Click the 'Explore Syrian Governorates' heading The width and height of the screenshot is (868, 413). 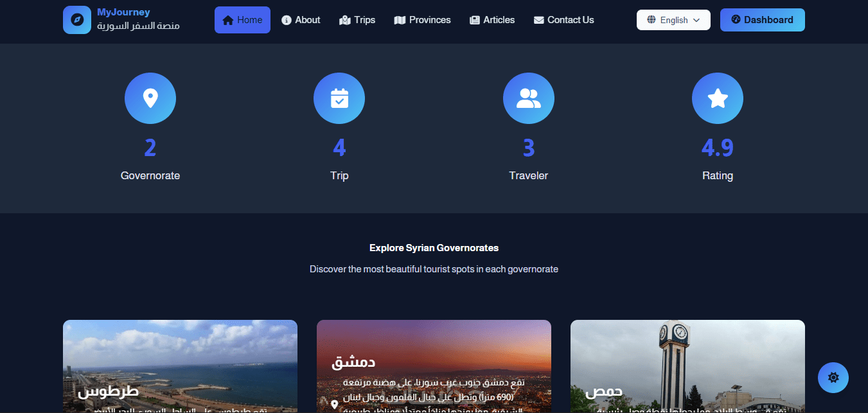click(434, 248)
